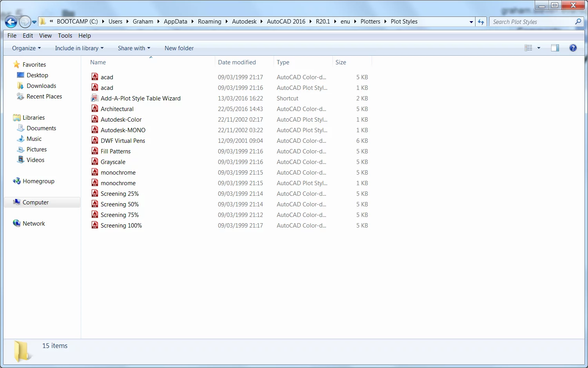Click the Back navigation arrow button
The image size is (588, 368).
(x=11, y=22)
